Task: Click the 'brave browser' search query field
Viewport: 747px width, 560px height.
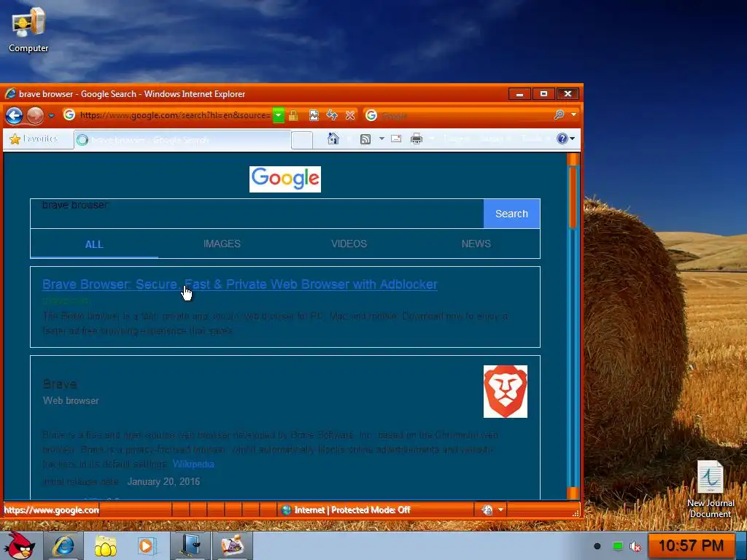Action: [x=258, y=214]
